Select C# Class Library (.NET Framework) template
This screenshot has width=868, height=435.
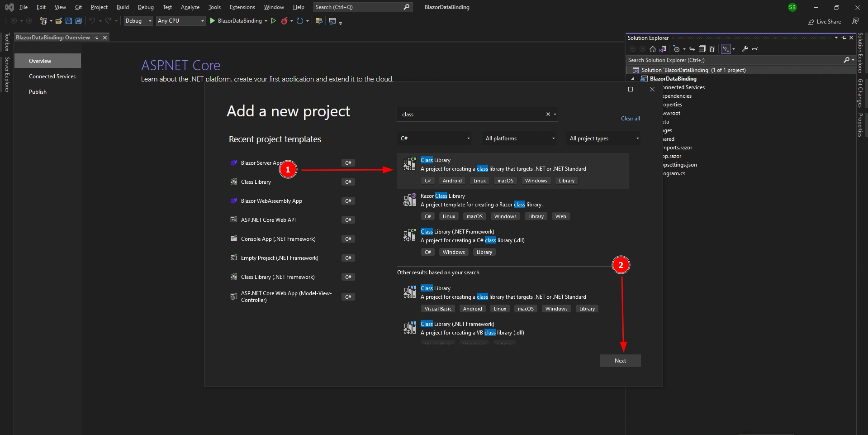(513, 242)
